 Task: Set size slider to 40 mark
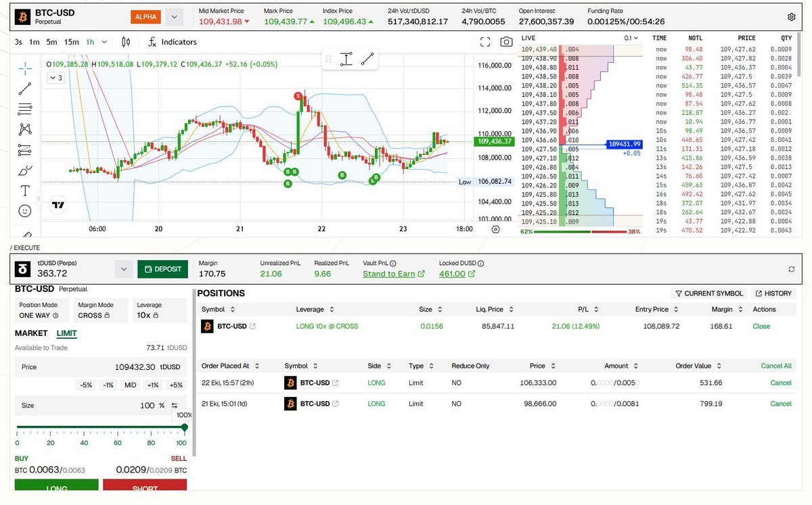click(x=84, y=427)
